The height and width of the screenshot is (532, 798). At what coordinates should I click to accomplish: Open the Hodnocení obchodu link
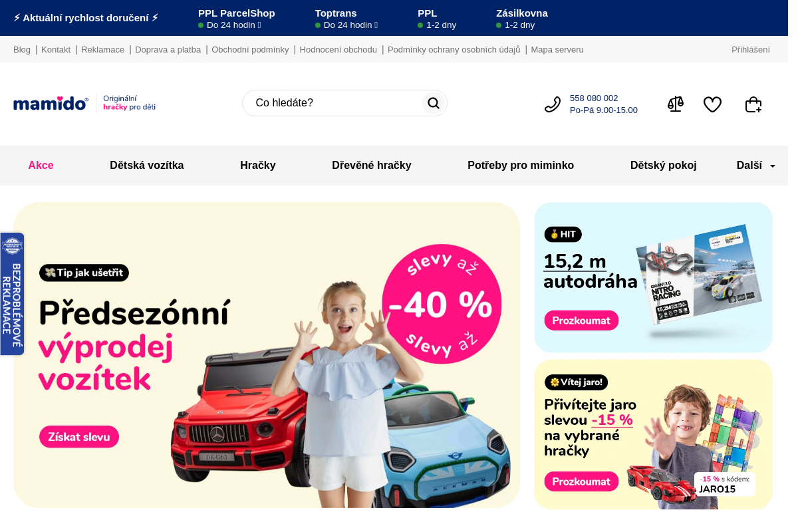click(x=338, y=50)
